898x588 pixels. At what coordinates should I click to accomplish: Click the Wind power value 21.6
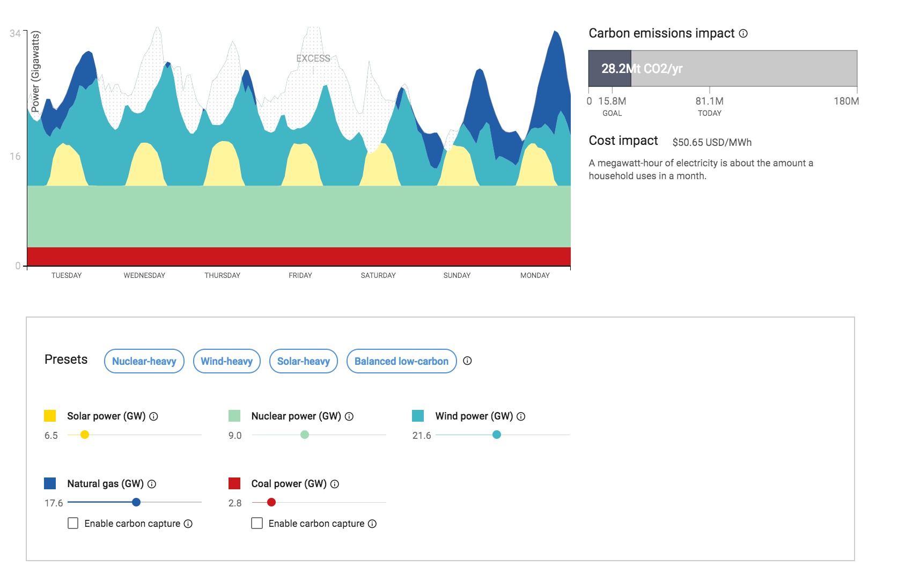coord(422,436)
